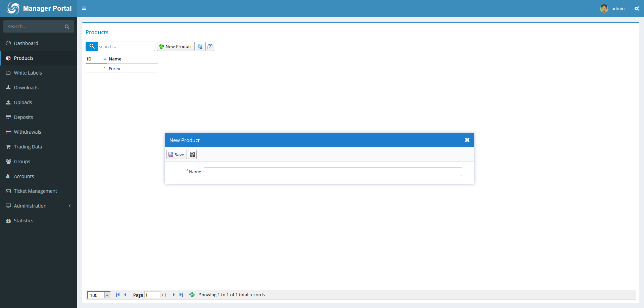Click the refresh icon next to New Product
This screenshot has height=308, width=644.
tap(200, 46)
